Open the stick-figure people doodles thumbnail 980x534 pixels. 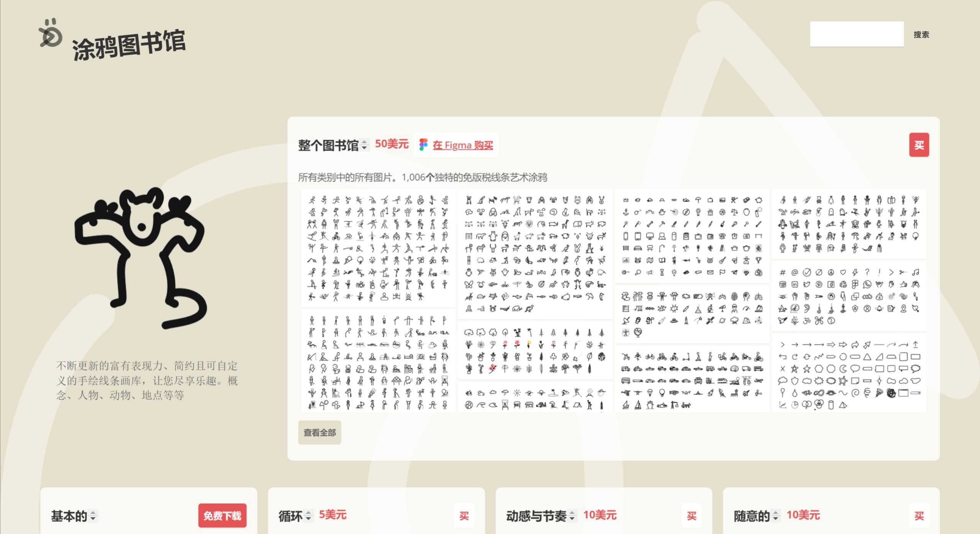378,248
